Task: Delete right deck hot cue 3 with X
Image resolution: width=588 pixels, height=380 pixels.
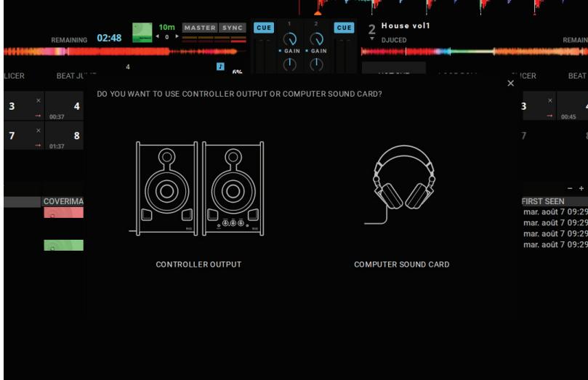Action: point(550,100)
